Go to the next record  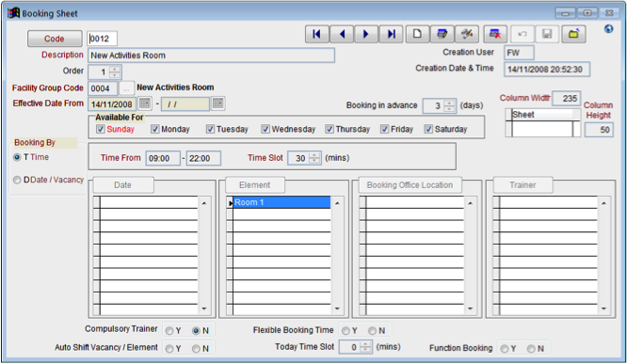click(366, 35)
